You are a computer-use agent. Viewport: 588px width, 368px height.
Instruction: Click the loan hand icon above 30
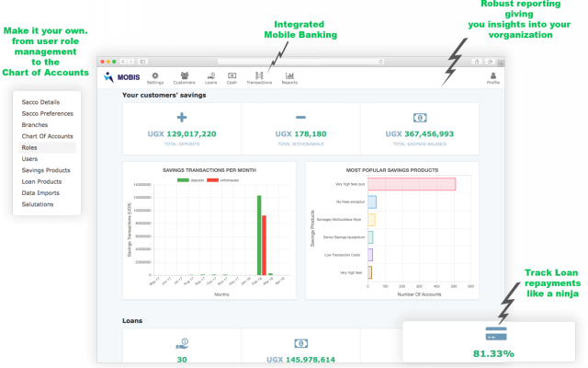coord(182,343)
